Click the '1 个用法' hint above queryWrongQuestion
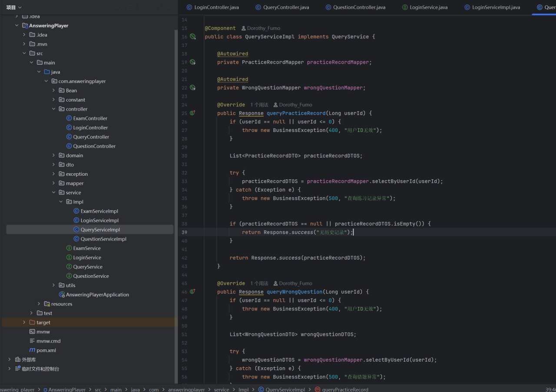 pyautogui.click(x=259, y=283)
